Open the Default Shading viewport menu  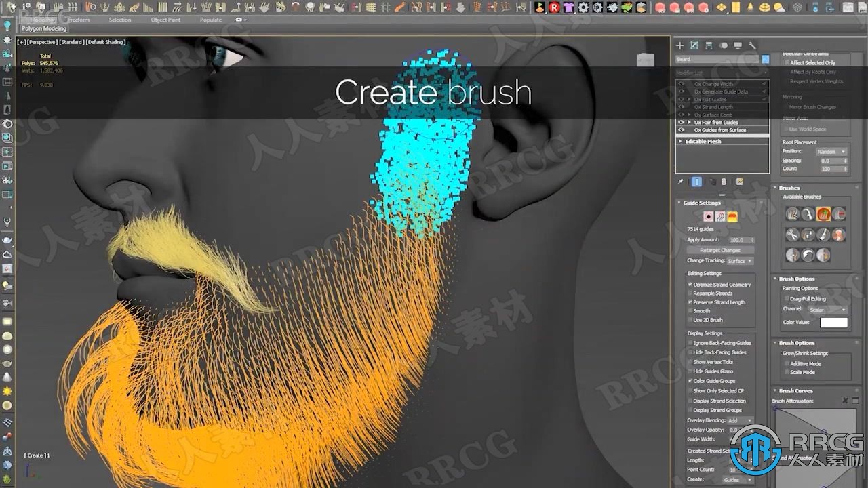pyautogui.click(x=106, y=42)
